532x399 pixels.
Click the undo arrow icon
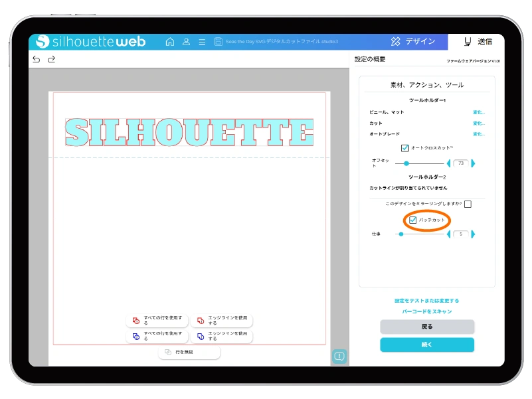tap(37, 60)
